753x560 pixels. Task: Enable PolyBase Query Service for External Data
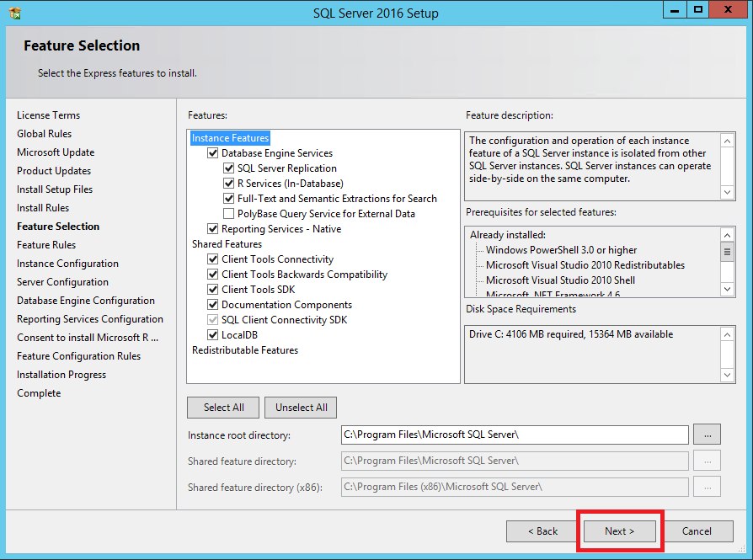coord(228,214)
